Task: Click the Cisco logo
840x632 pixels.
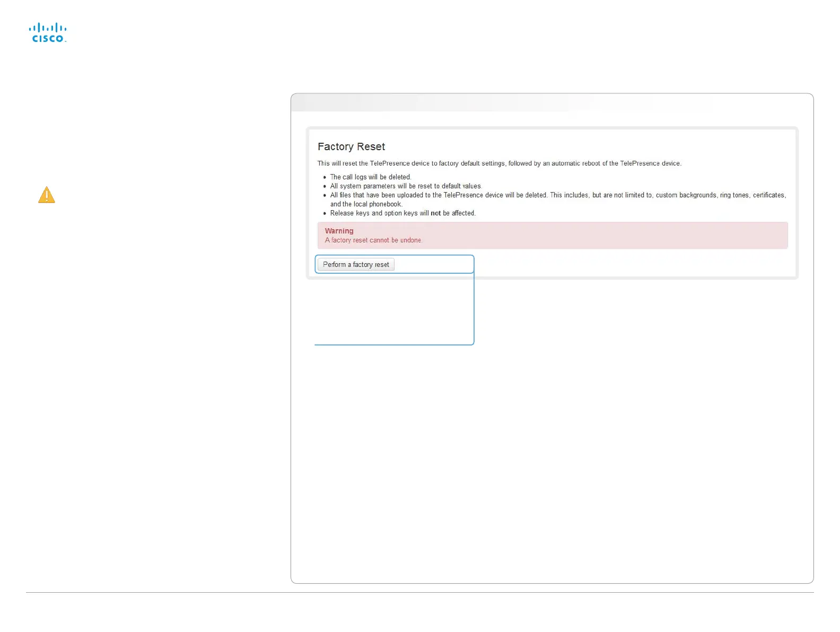Action: (48, 32)
